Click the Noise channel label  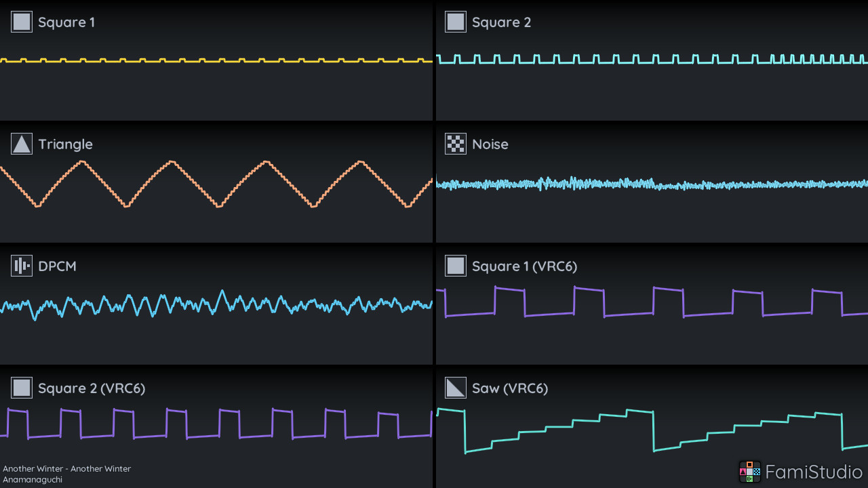click(490, 144)
